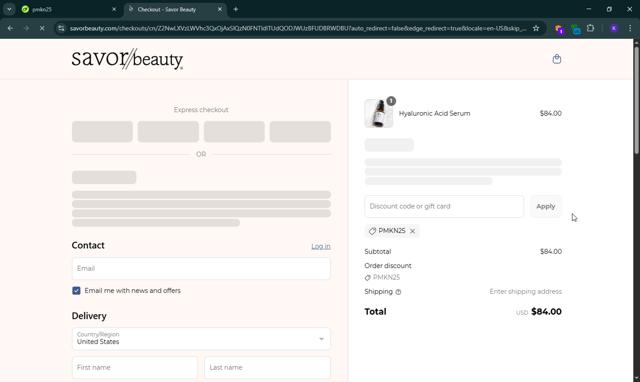The height and width of the screenshot is (382, 640).
Task: Click the address bar URL
Action: (x=297, y=28)
